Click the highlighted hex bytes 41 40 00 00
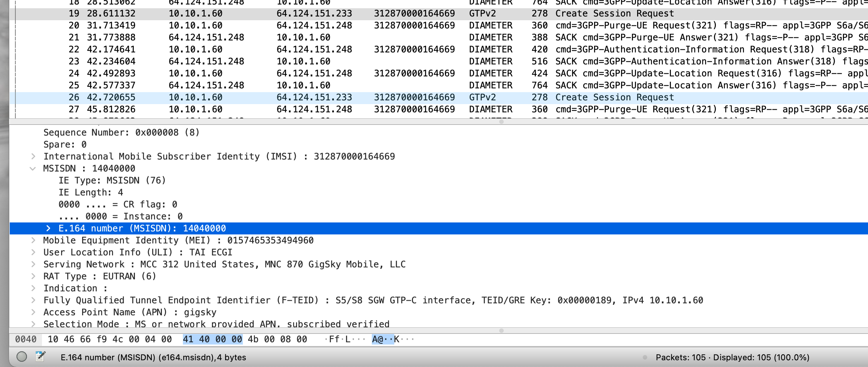868x367 pixels. click(212, 339)
